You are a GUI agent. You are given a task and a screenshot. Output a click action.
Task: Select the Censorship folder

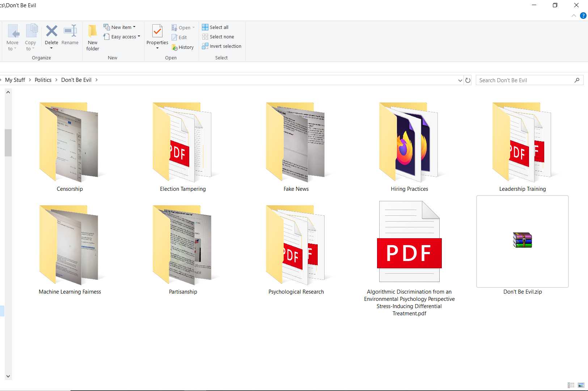(69, 147)
